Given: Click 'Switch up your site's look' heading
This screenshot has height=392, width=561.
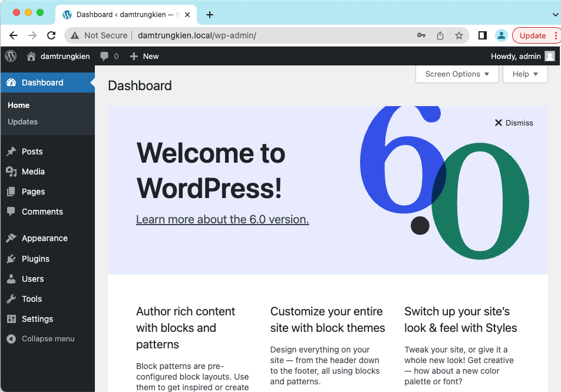Looking at the screenshot, I should 460,319.
